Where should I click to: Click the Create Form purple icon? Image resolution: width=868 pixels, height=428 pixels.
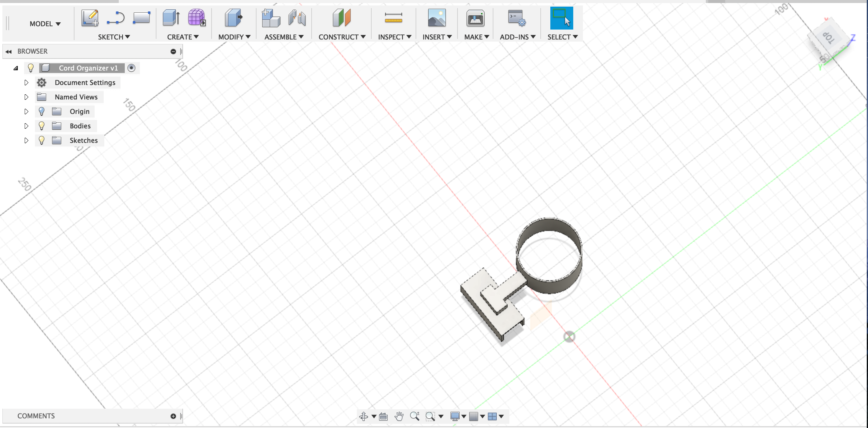197,18
